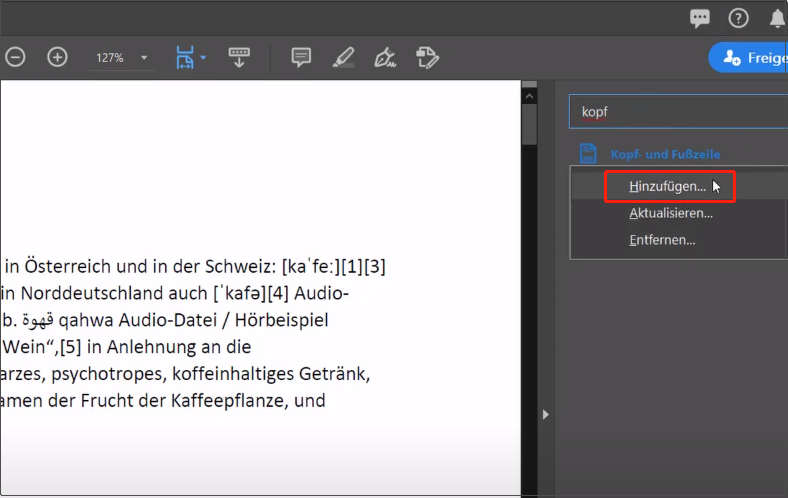
Task: Click the vertical scrollbar thumb
Action: [529, 124]
